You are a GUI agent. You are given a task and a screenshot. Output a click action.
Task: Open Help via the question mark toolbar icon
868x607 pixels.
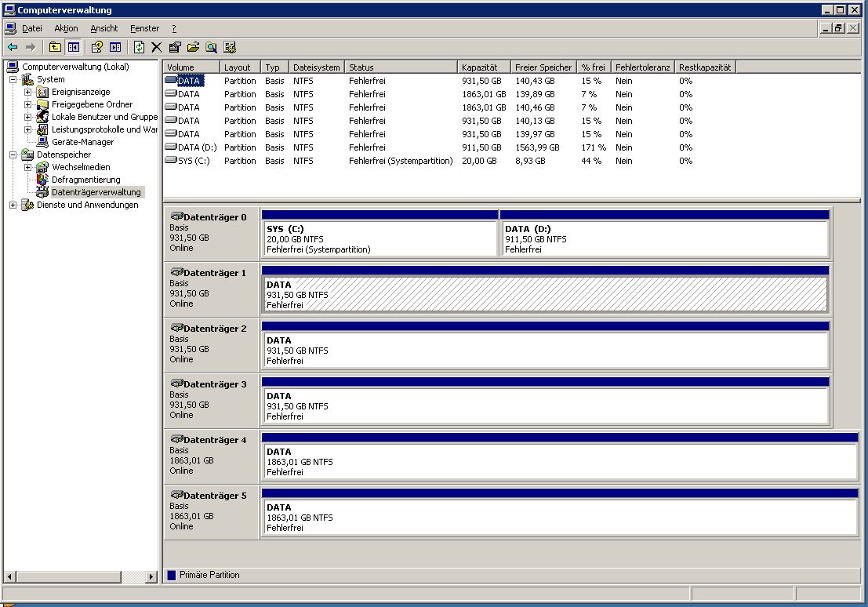point(97,48)
